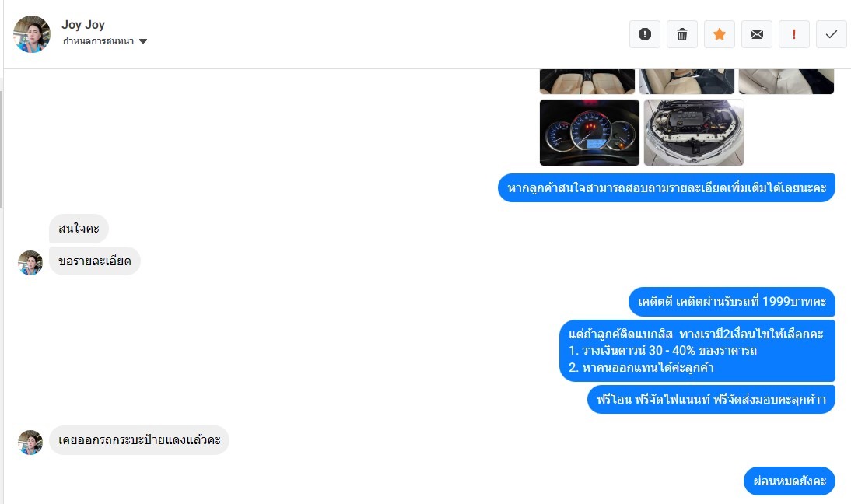Open the cropped rightmost seat photo
The height and width of the screenshot is (504, 851).
(786, 82)
